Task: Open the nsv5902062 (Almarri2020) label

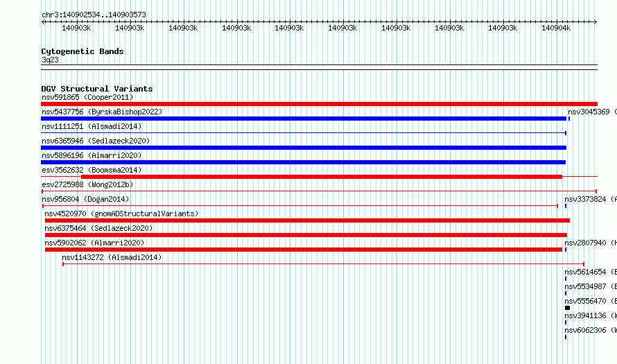Action: tap(94, 243)
